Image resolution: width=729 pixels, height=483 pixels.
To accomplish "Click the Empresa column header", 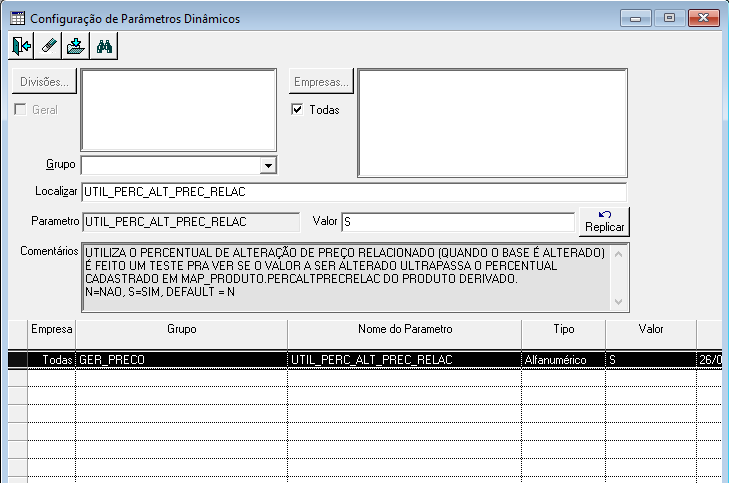I will [52, 334].
